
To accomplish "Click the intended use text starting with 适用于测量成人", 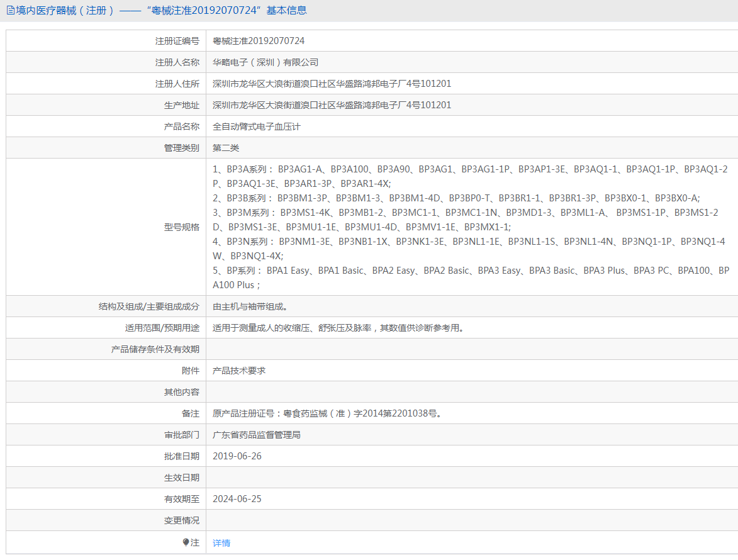I will point(338,328).
